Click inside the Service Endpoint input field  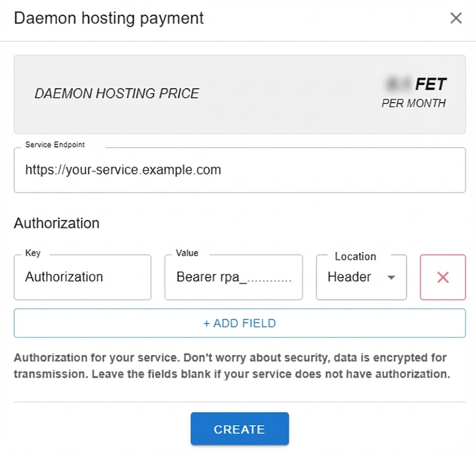click(239, 170)
